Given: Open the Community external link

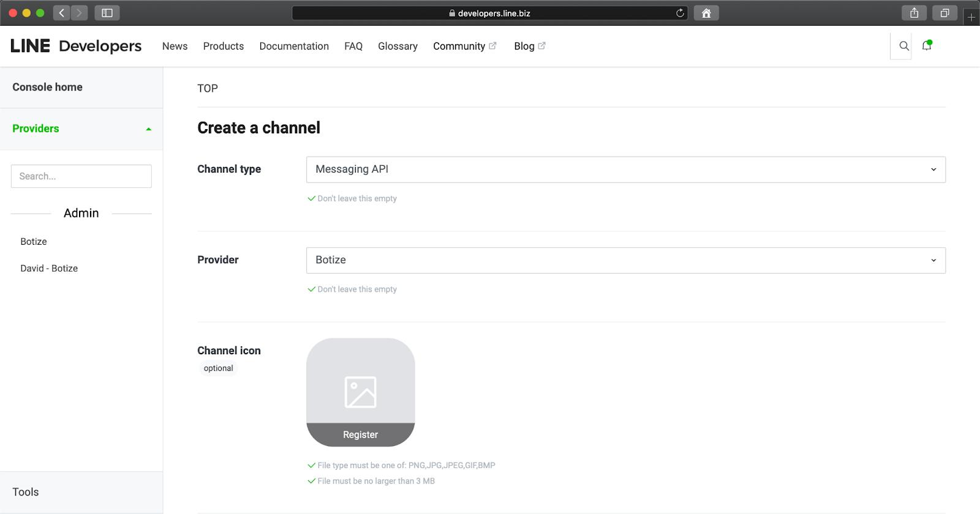Looking at the screenshot, I should tap(465, 46).
